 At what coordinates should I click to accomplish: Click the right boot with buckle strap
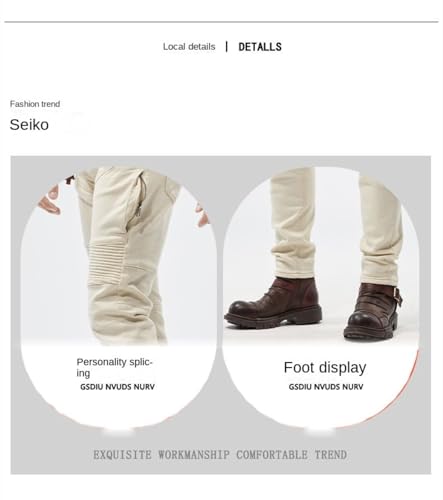coord(373,311)
